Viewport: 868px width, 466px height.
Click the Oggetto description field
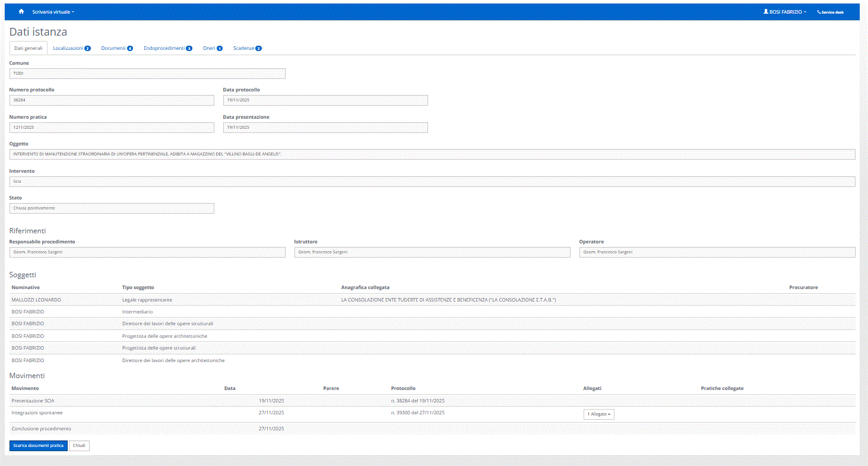[432, 154]
